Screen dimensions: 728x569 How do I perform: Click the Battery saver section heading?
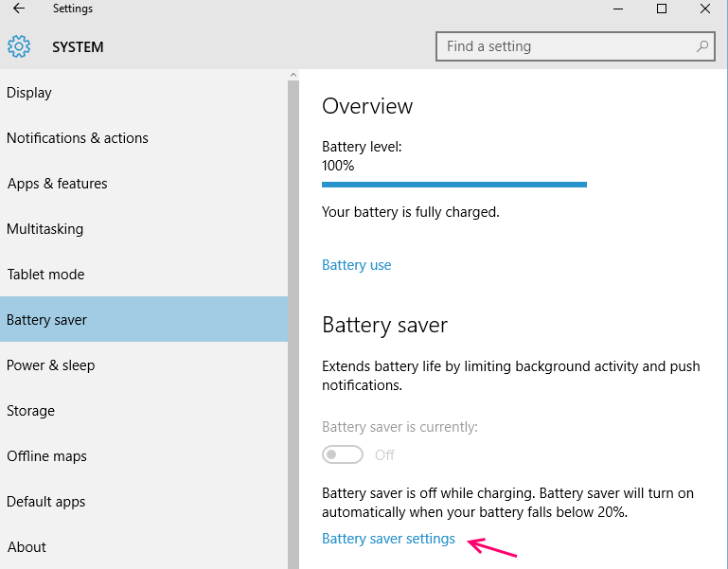[385, 325]
